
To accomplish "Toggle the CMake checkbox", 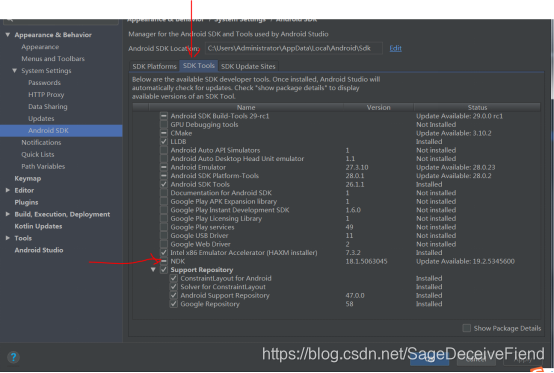I will coord(164,133).
